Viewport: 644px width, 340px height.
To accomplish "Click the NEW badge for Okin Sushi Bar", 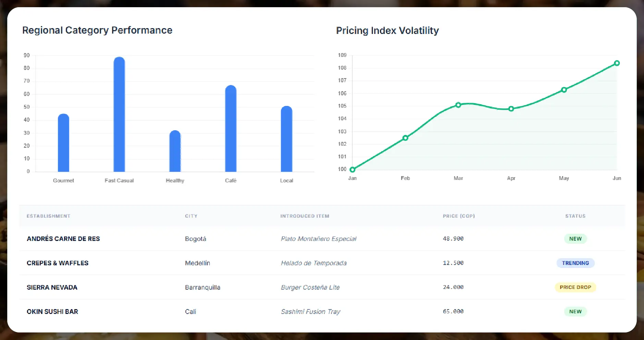I will [575, 312].
